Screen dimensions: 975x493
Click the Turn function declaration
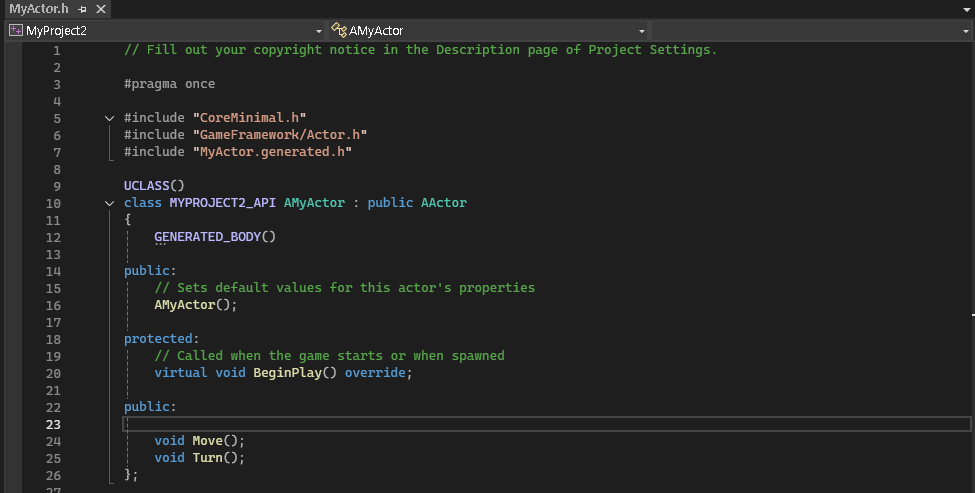(x=200, y=458)
